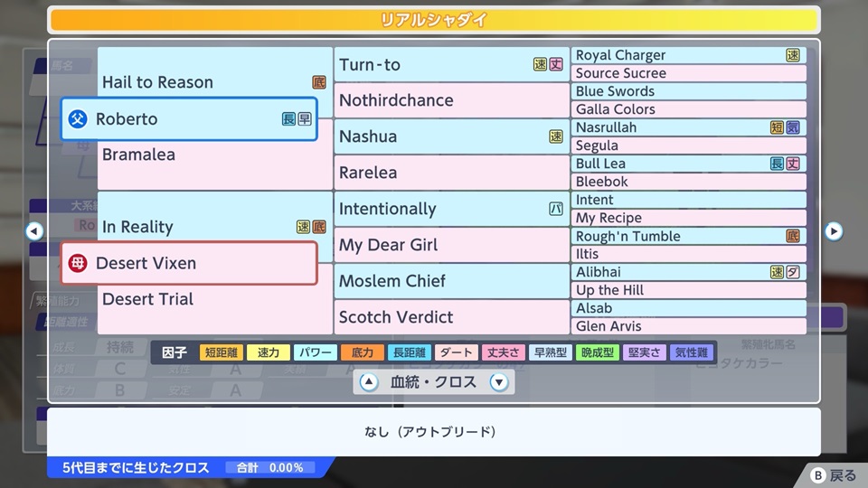868x488 pixels.
Task: Click なし（アウトブリード）cross result text
Action: (430, 432)
